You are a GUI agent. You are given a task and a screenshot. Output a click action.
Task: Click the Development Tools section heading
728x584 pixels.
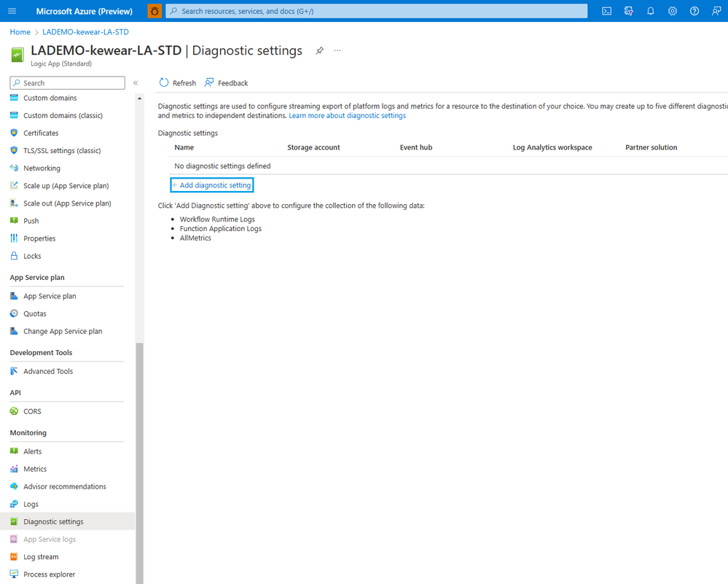(x=41, y=353)
